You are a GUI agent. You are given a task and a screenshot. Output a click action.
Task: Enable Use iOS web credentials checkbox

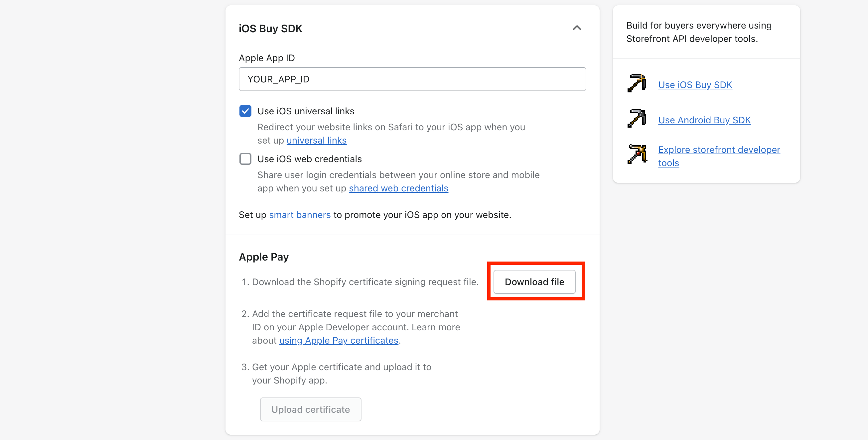[x=245, y=159]
